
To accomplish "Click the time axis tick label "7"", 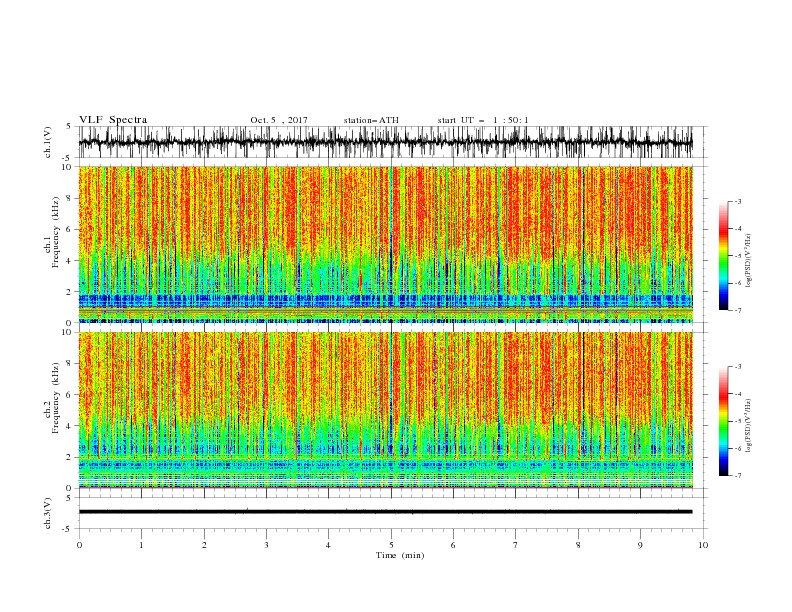I will pos(516,545).
